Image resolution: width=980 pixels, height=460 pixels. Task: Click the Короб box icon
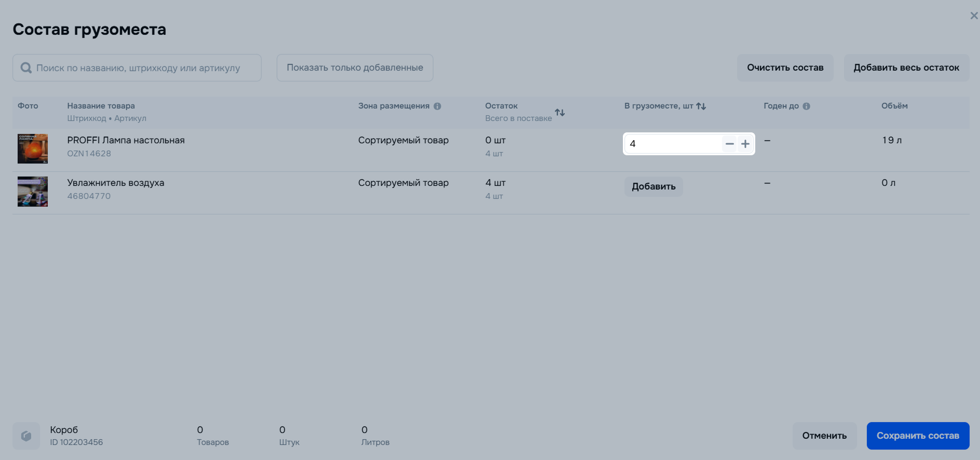26,436
